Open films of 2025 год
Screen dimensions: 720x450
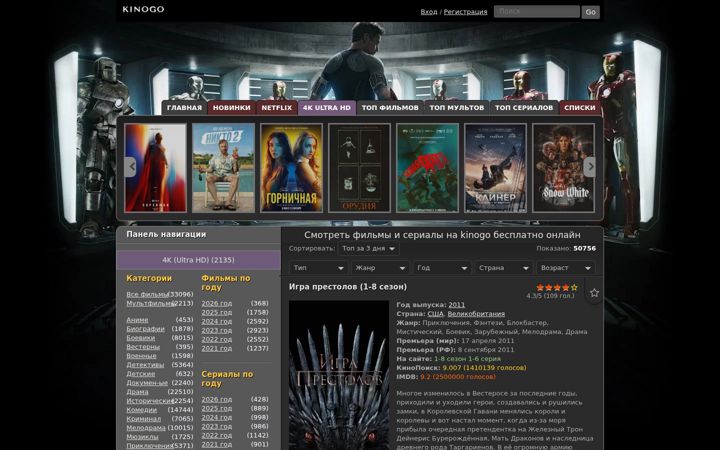point(217,312)
